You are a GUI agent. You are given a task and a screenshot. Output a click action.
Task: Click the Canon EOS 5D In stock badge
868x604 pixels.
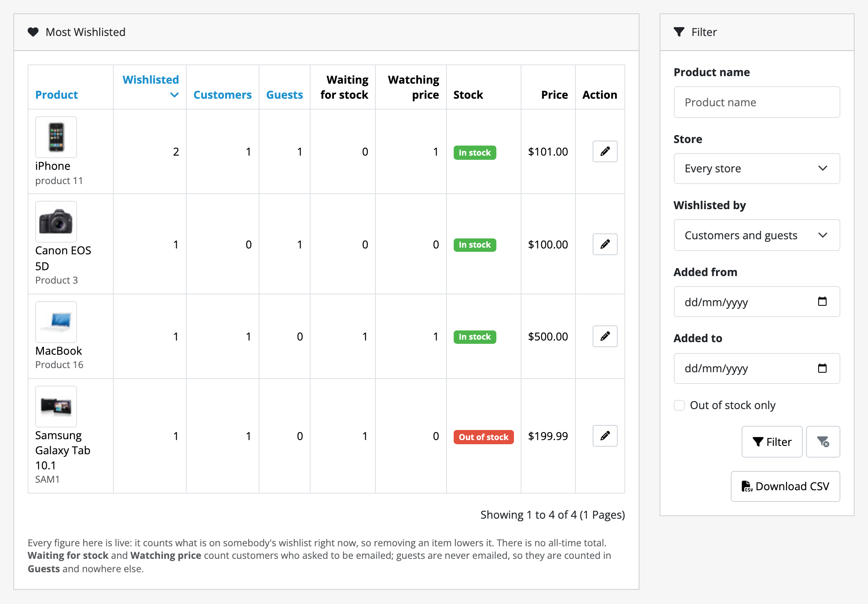tap(475, 245)
